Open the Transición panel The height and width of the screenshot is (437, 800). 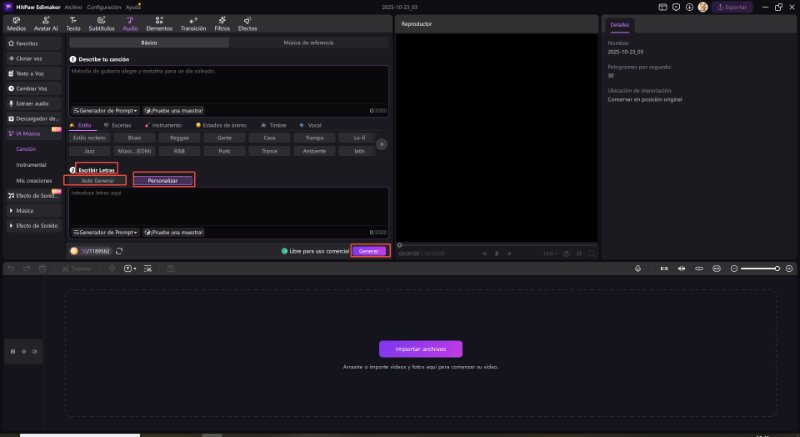(193, 24)
